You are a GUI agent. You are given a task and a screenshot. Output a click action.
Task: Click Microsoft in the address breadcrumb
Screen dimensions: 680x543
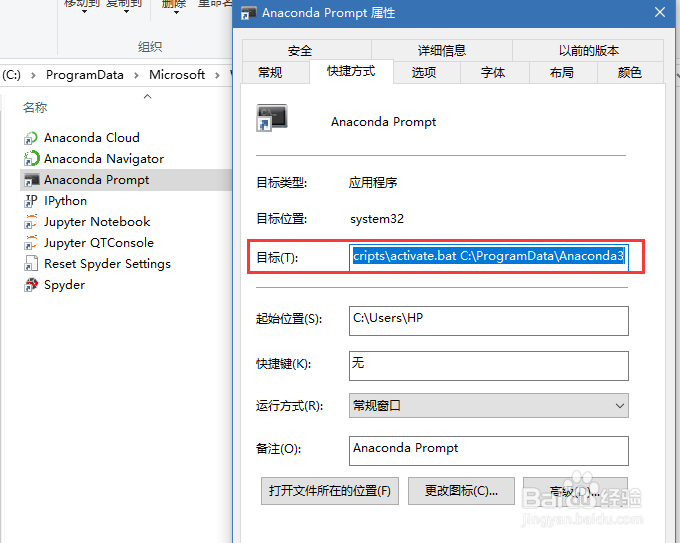point(177,75)
